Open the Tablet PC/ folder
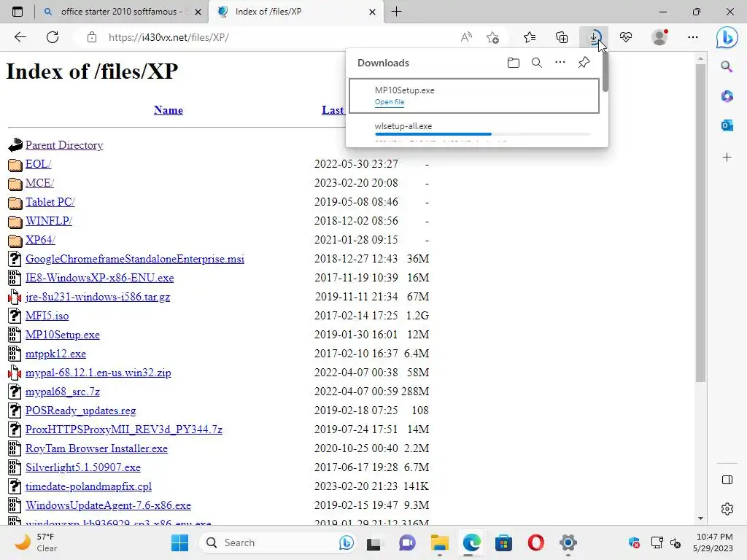747x560 pixels. tap(50, 202)
